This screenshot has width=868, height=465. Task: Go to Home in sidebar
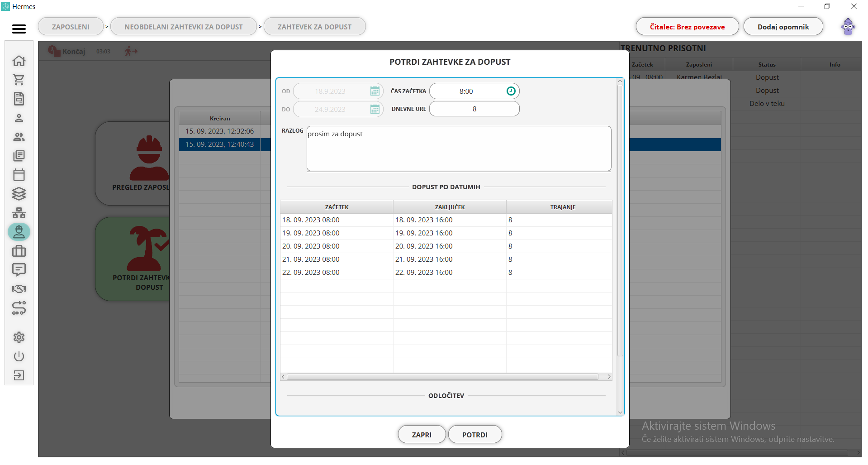point(19,61)
